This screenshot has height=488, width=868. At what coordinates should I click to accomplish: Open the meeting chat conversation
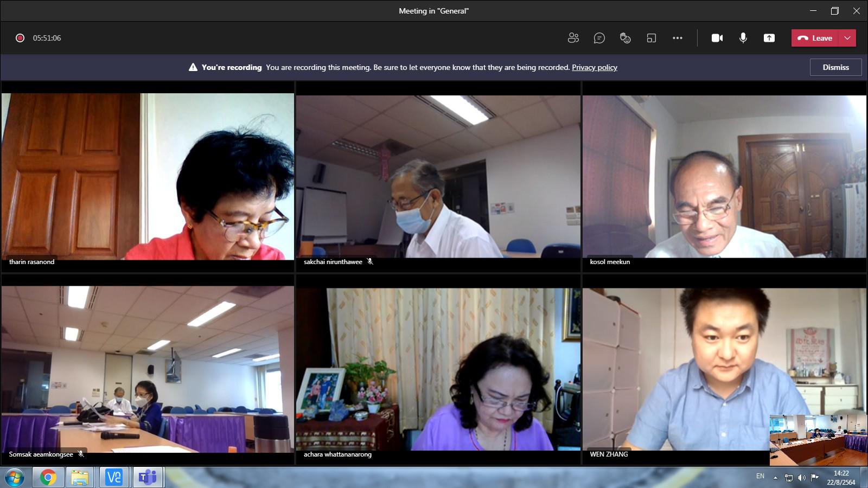pyautogui.click(x=599, y=38)
